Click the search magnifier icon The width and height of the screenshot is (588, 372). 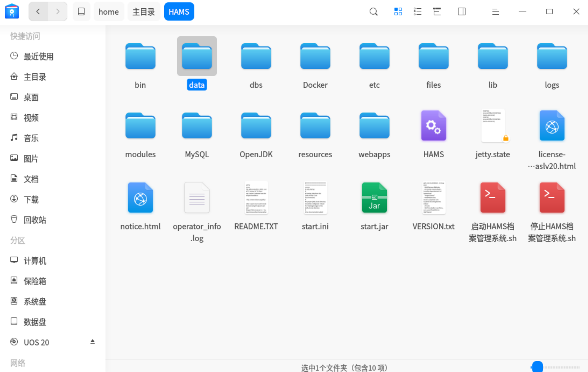pos(374,12)
